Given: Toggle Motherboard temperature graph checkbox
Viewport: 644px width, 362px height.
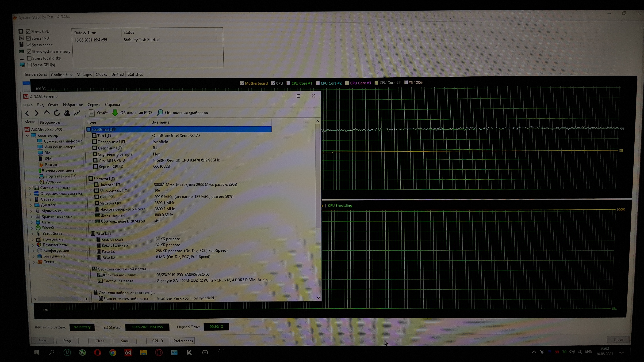Looking at the screenshot, I should [242, 83].
